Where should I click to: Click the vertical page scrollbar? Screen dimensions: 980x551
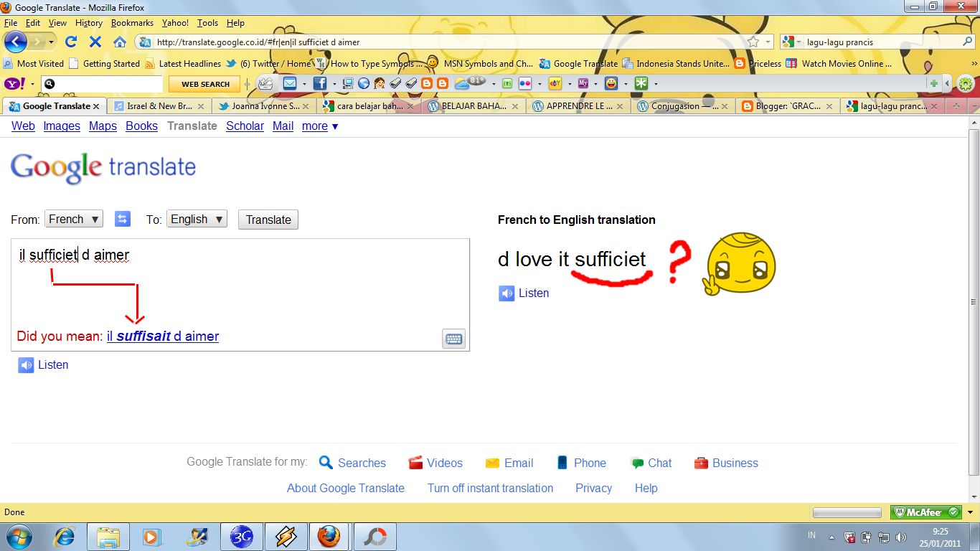point(974,301)
